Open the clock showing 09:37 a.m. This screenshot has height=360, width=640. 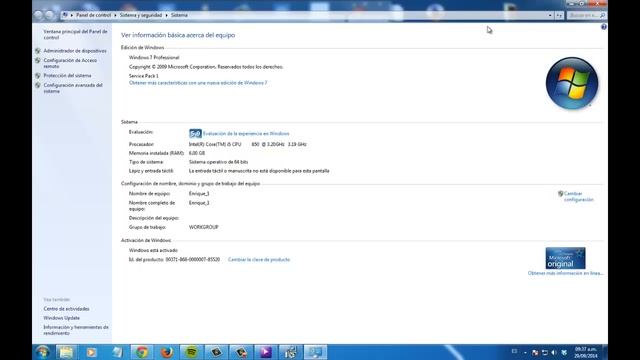click(x=586, y=352)
